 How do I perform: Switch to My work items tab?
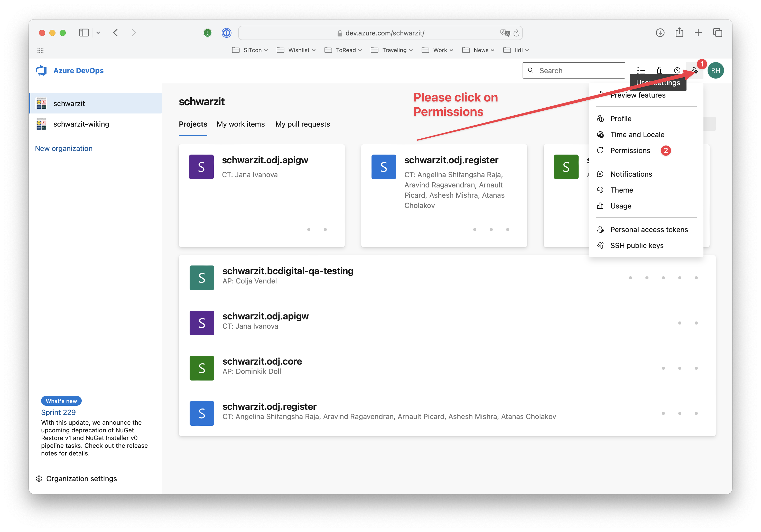tap(241, 124)
